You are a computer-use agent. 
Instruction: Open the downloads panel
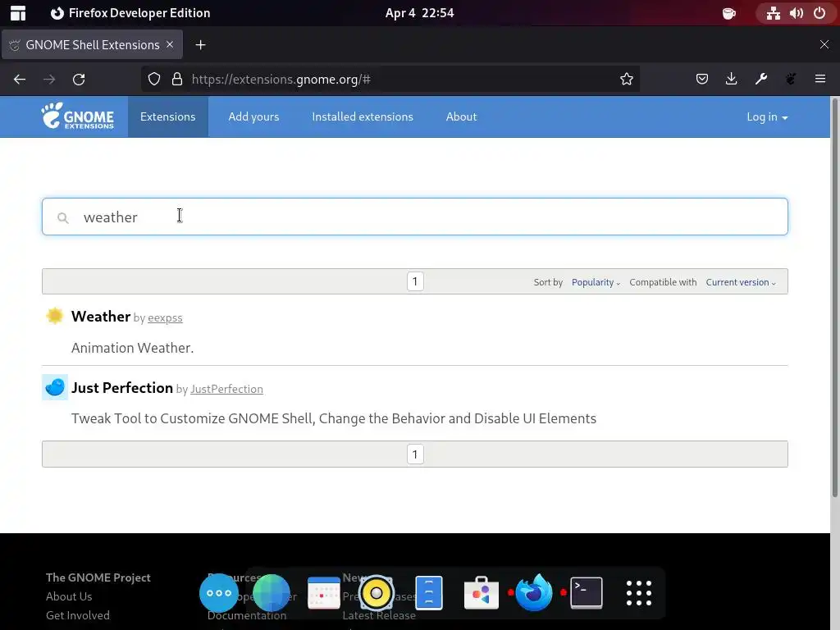[731, 80]
